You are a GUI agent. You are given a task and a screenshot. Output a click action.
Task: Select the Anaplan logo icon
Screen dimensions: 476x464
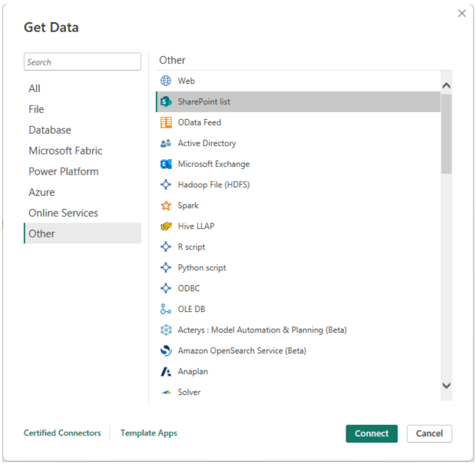coord(166,371)
